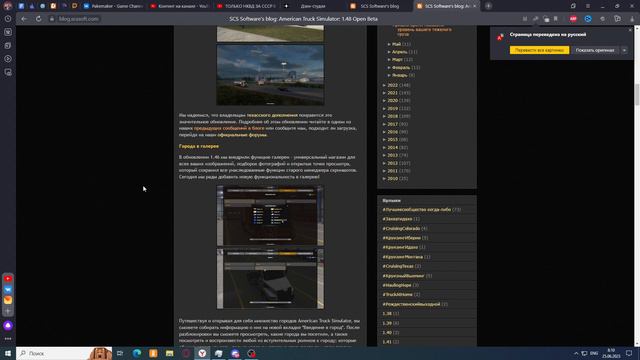
Task: Open the downloads arrow icon in toolbar
Action: pos(632,19)
